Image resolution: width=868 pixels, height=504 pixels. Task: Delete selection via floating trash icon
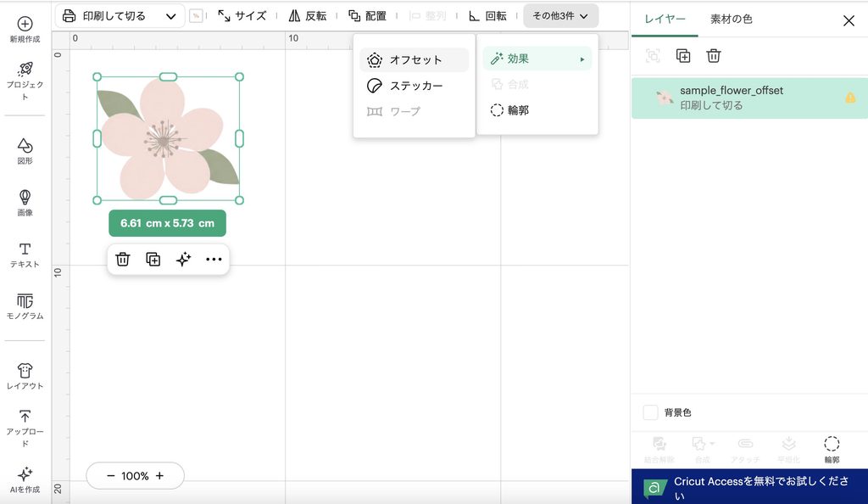tap(122, 259)
